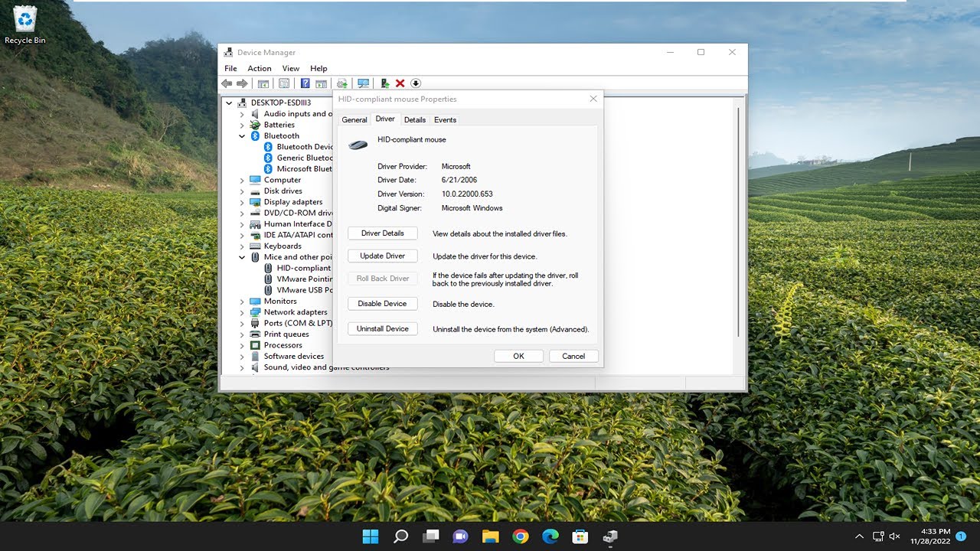Click the red X Uninstall device icon
Viewport: 980px width, 551px height.
[x=400, y=83]
